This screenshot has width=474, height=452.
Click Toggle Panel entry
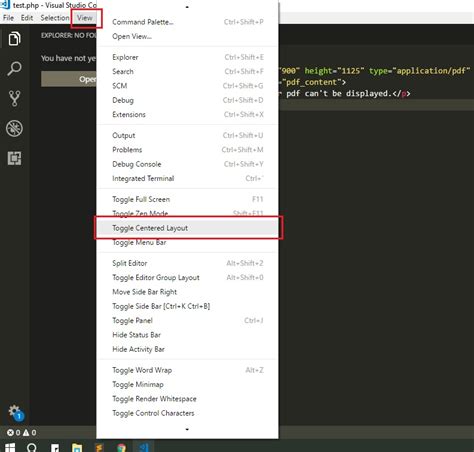pos(187,321)
